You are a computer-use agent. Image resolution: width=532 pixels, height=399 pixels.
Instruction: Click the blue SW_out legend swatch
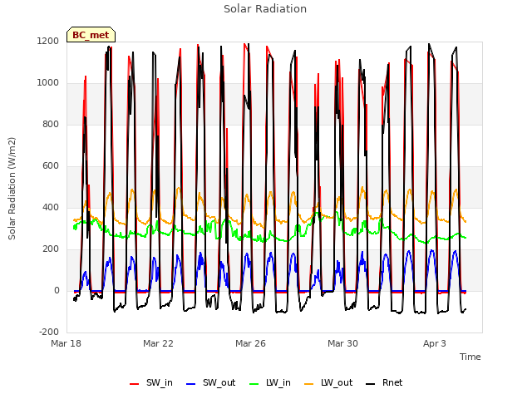(191, 384)
